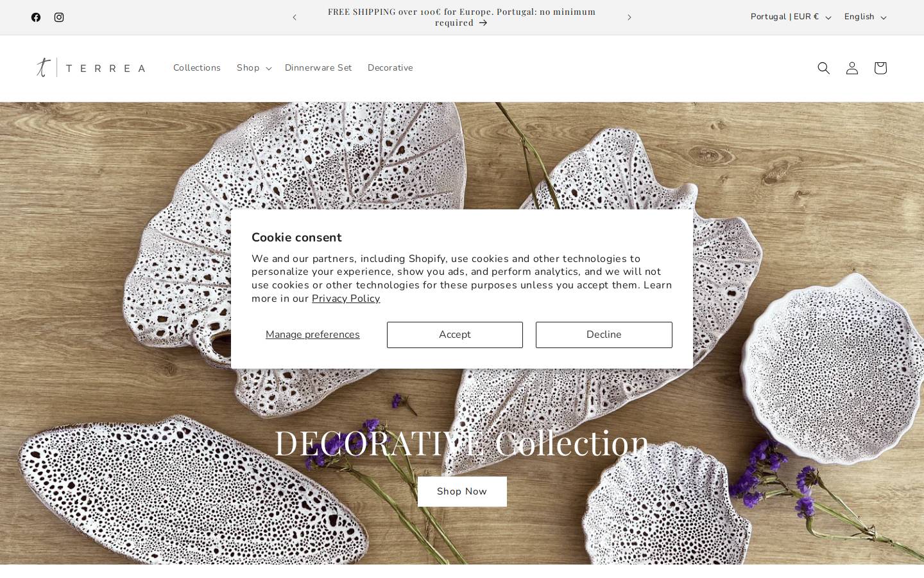Expand the Shop menu dropdown
The width and height of the screenshot is (924, 578).
click(x=253, y=68)
